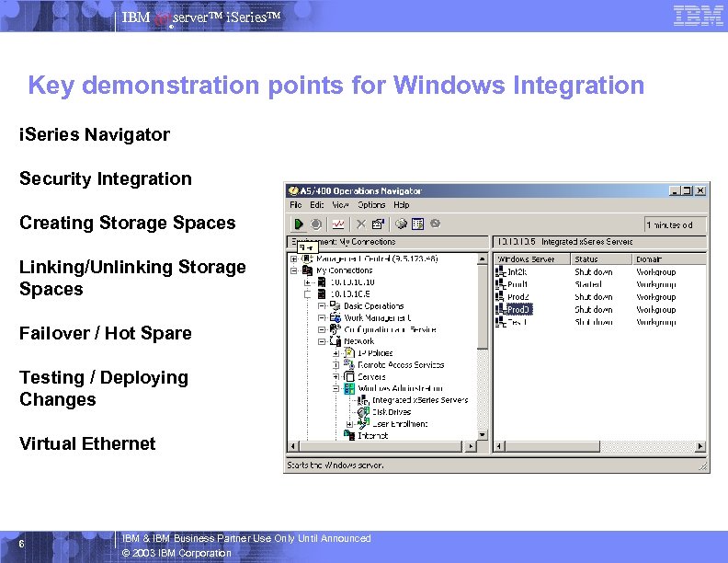
Task: Click the Integrated xSeries Servers tree icon
Action: (363, 400)
